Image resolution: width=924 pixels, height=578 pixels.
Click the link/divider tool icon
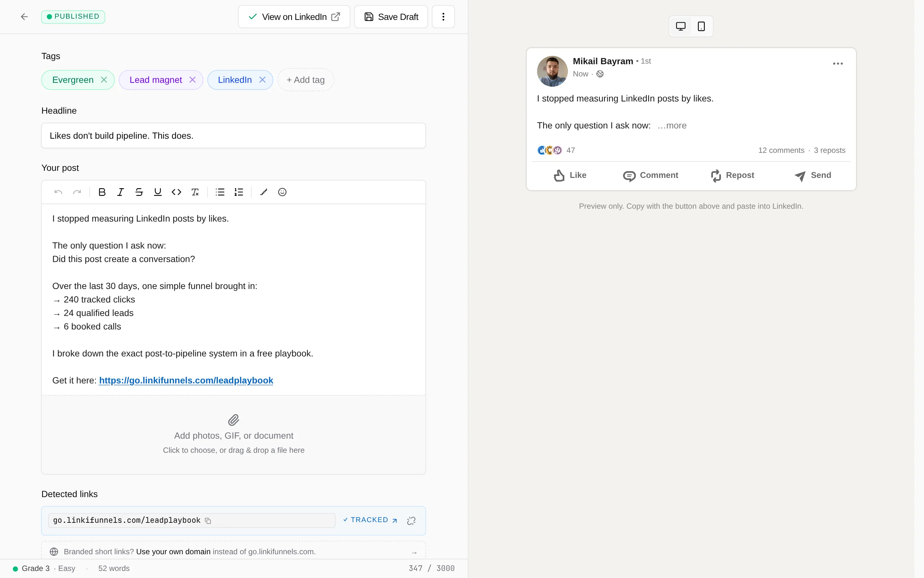click(x=263, y=192)
